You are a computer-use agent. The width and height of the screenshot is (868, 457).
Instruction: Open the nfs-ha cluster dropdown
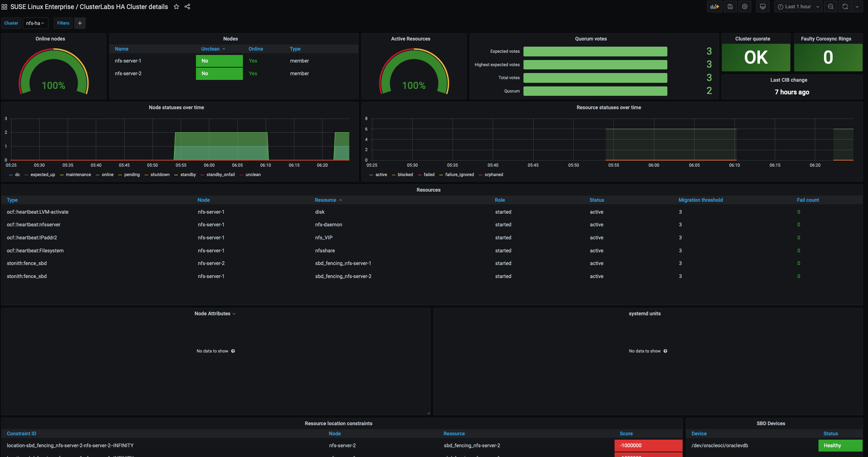pos(35,23)
